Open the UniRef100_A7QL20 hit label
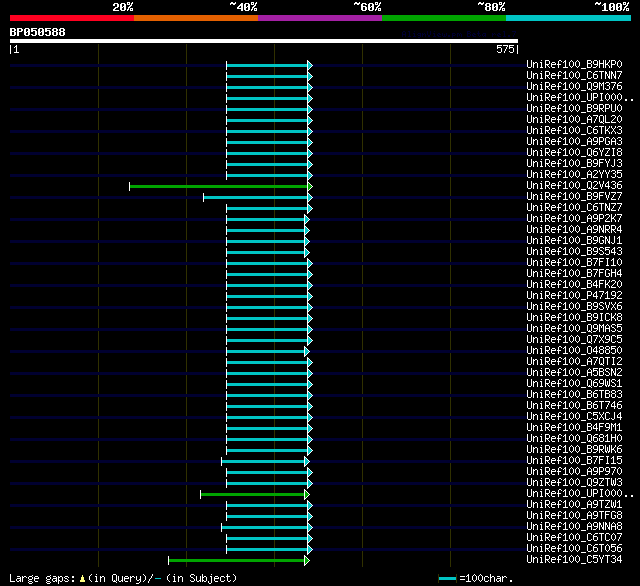The height and width of the screenshot is (586, 640). (574, 120)
